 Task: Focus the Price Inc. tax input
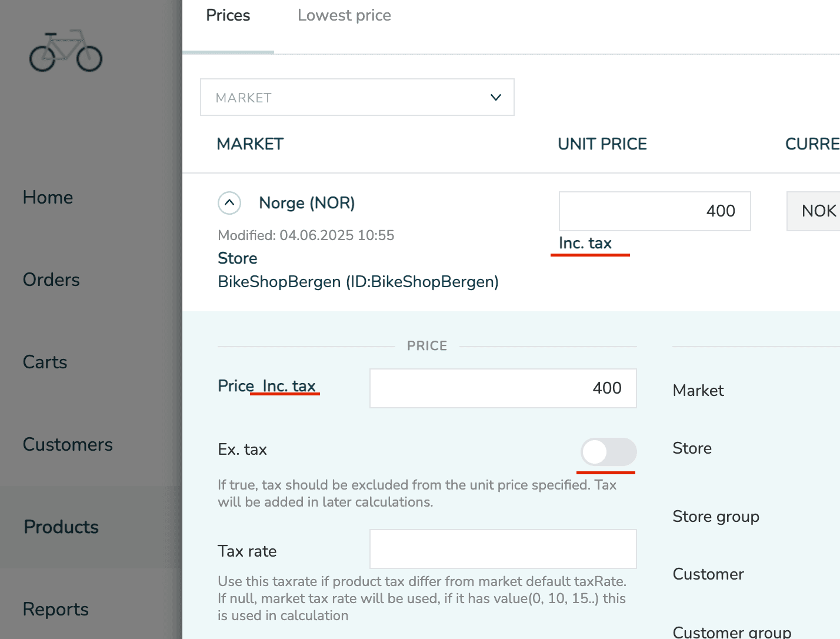pos(503,388)
